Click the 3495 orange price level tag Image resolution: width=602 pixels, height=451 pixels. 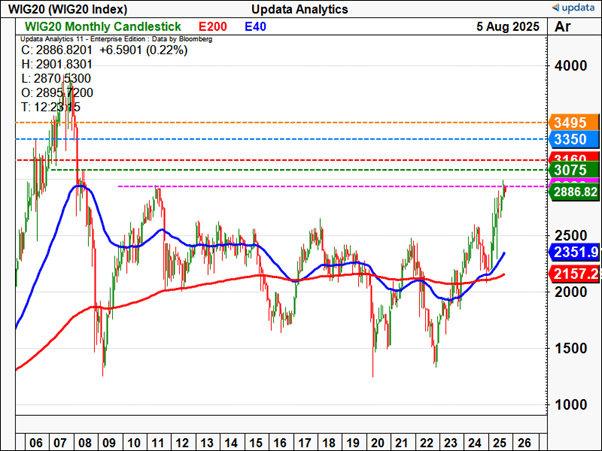coord(574,123)
